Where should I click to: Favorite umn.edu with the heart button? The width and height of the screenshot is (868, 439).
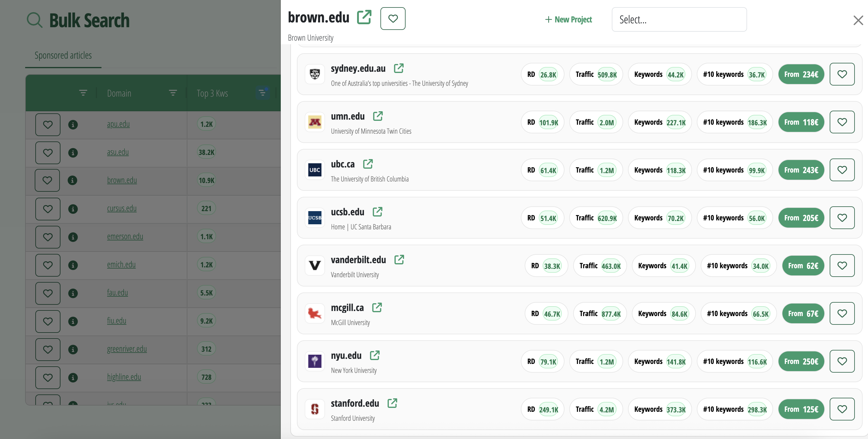pos(842,122)
